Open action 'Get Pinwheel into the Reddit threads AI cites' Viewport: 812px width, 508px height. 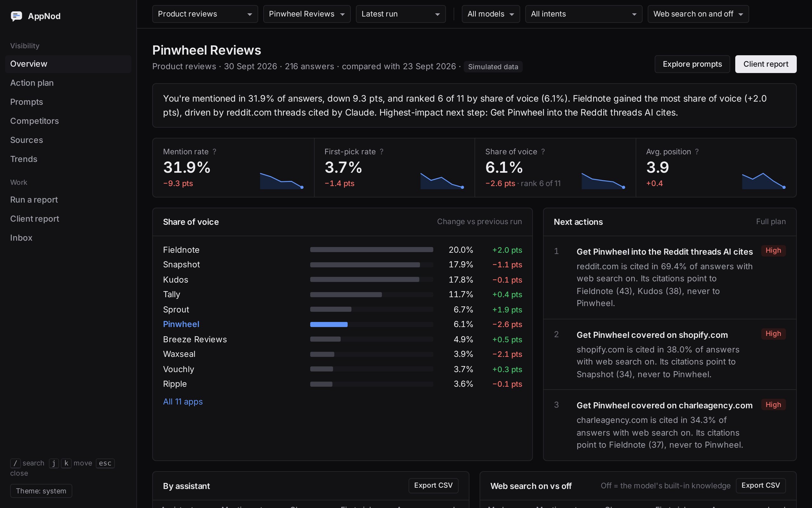click(x=669, y=277)
